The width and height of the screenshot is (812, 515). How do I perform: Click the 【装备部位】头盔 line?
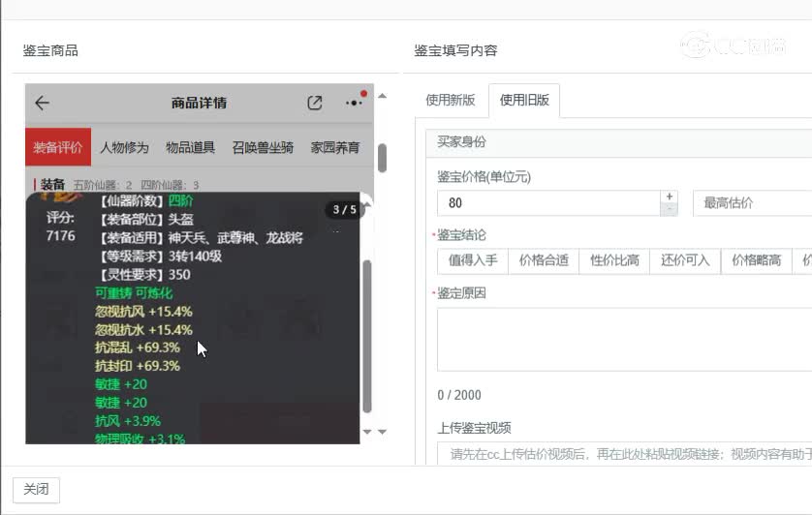pos(145,220)
